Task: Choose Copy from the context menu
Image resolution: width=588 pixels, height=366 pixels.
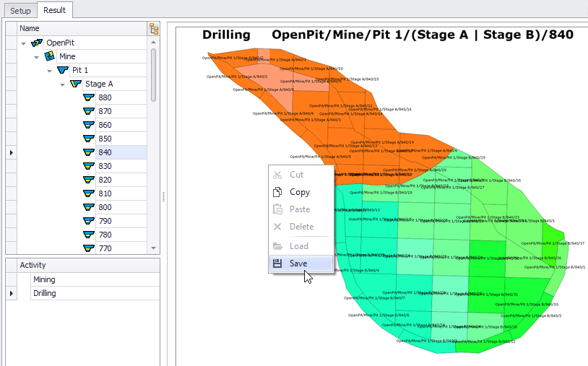Action: click(x=299, y=192)
